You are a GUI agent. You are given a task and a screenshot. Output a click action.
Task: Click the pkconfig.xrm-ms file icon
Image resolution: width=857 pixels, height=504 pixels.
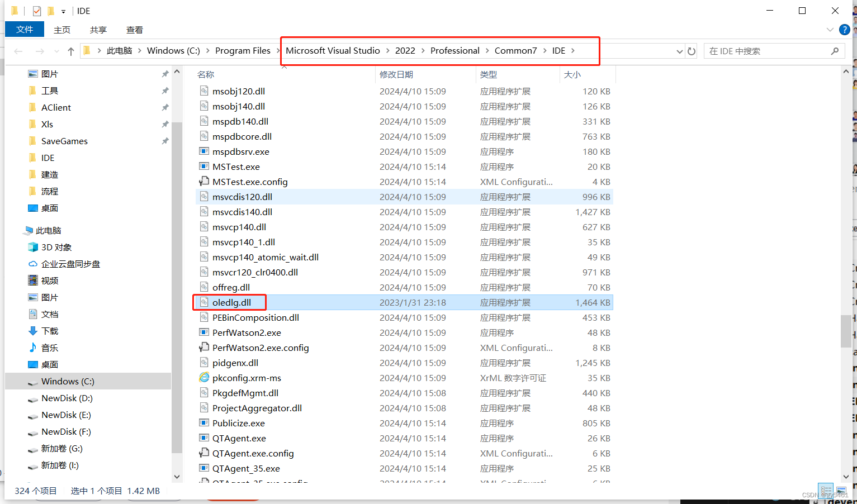click(204, 378)
